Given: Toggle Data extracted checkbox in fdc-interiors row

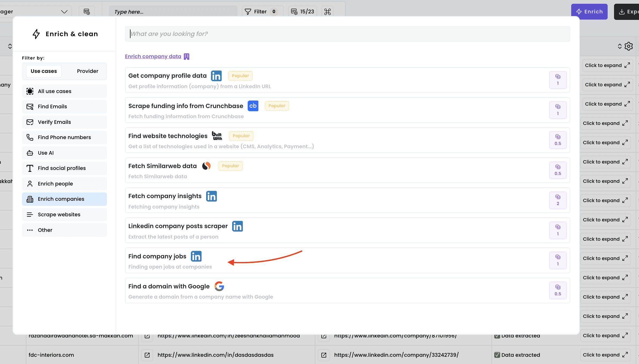Looking at the screenshot, I should pyautogui.click(x=497, y=355).
